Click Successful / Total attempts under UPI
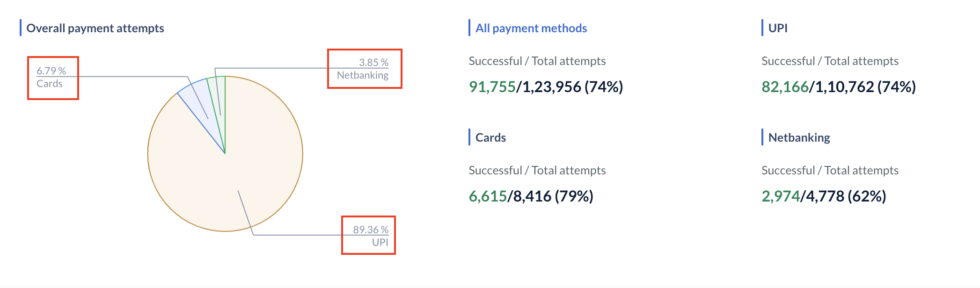 (x=829, y=61)
